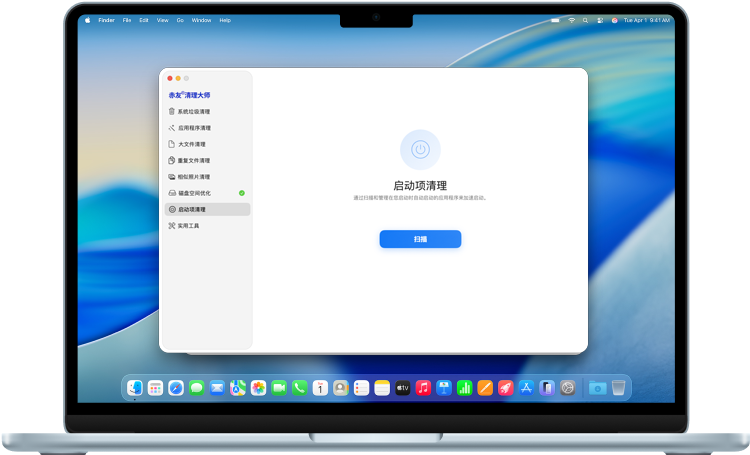Viewport: 750px width, 455px height.
Task: Open the Window menu in menu bar
Action: click(201, 20)
